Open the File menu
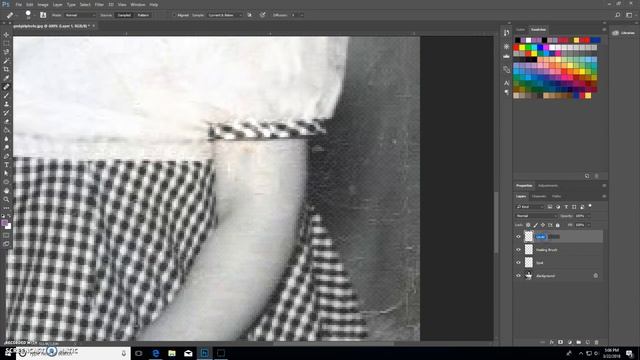640x360 pixels. pos(19,4)
